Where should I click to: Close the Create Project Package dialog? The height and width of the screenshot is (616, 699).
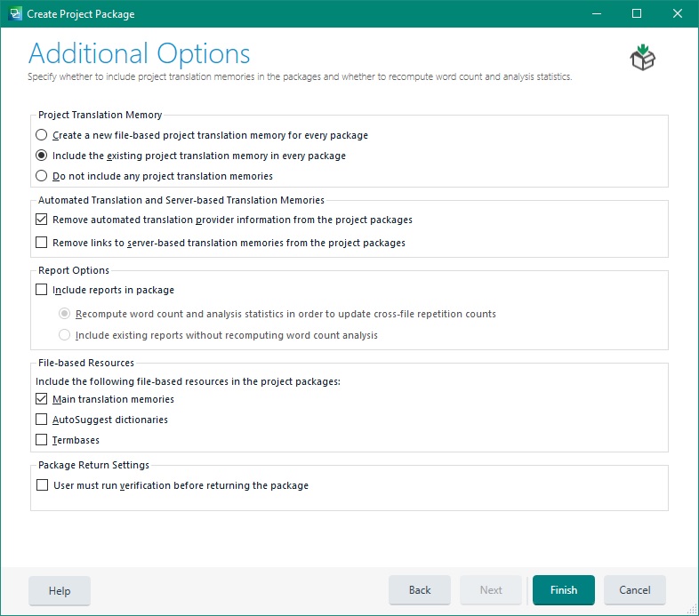677,14
